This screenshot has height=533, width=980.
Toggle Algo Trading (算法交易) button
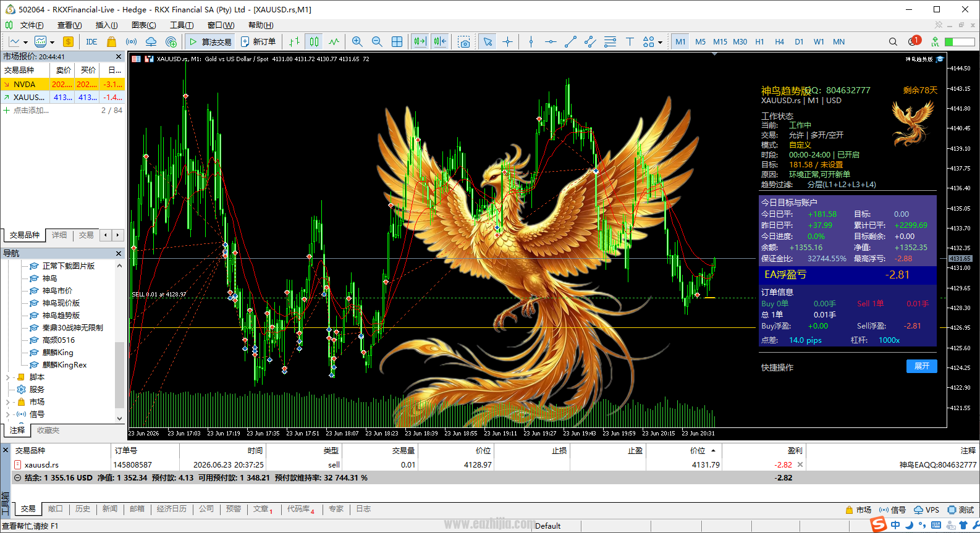[210, 42]
